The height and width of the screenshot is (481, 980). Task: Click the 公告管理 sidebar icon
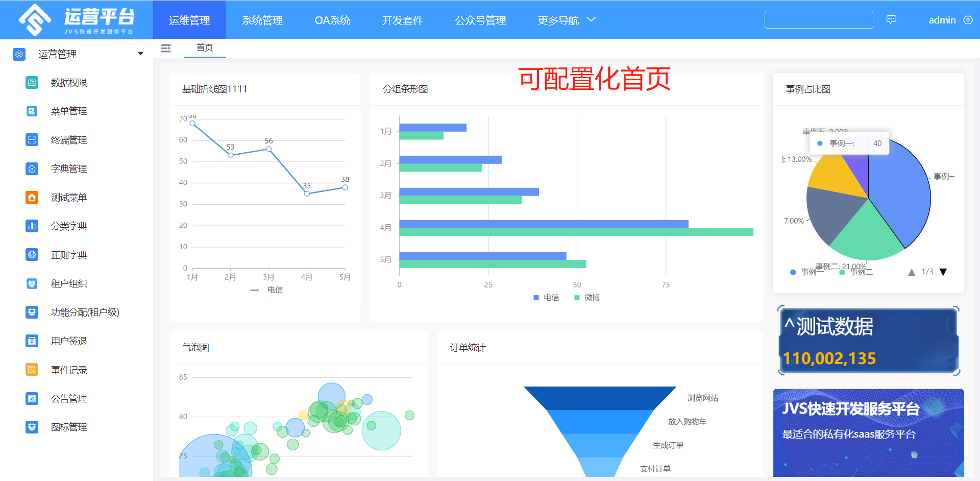[32, 398]
